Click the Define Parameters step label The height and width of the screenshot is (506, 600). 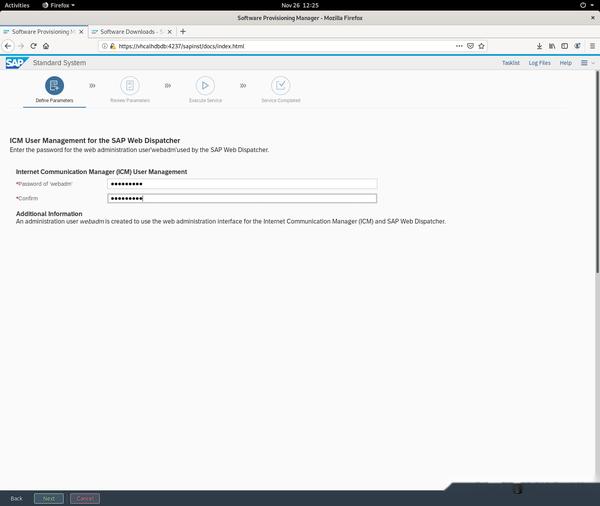(x=54, y=100)
